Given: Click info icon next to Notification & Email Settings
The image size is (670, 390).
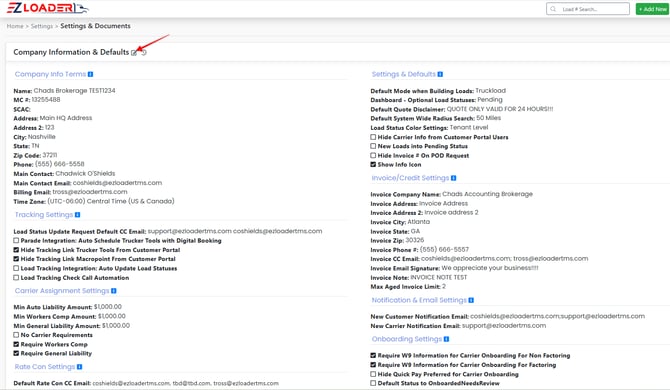Looking at the screenshot, I should (471, 300).
